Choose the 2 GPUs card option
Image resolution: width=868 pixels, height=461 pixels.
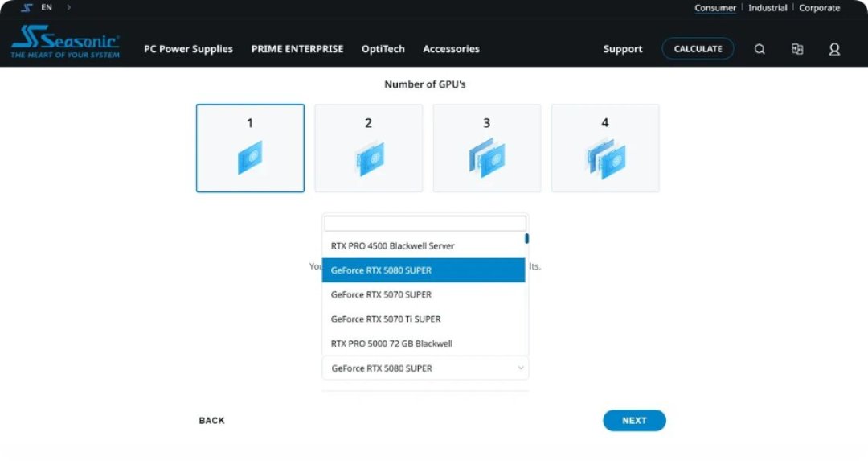pos(369,148)
